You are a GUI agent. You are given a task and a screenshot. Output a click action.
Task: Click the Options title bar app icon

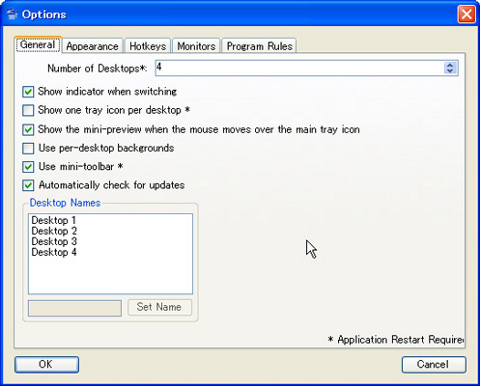[12, 14]
